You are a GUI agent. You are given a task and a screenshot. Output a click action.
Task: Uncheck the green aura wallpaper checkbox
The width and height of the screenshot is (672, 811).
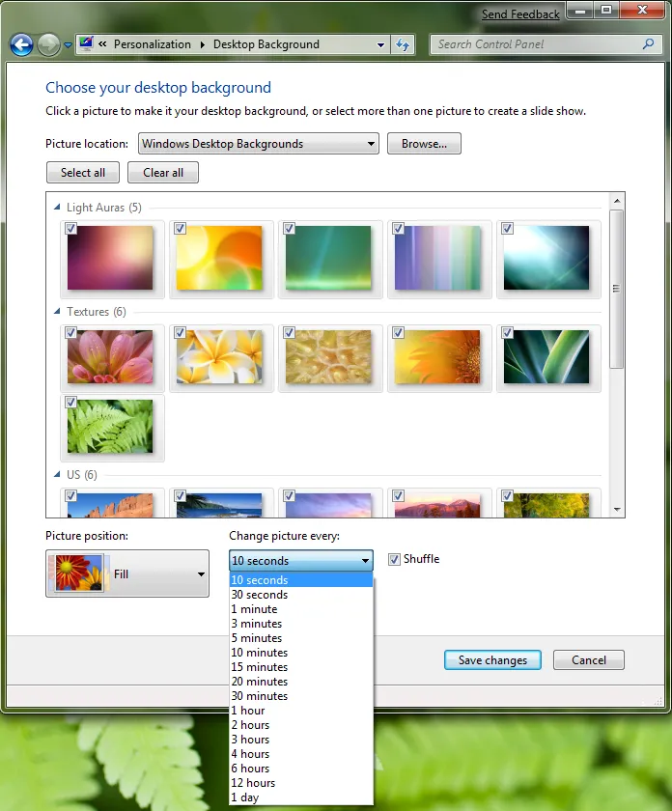tap(290, 228)
